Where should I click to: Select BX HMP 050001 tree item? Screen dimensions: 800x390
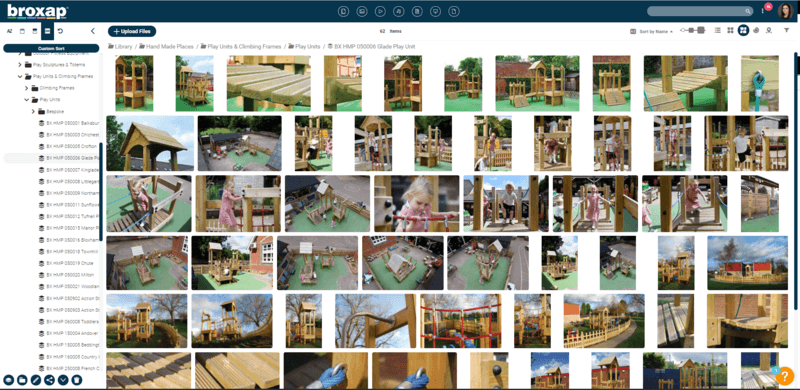pos(69,123)
